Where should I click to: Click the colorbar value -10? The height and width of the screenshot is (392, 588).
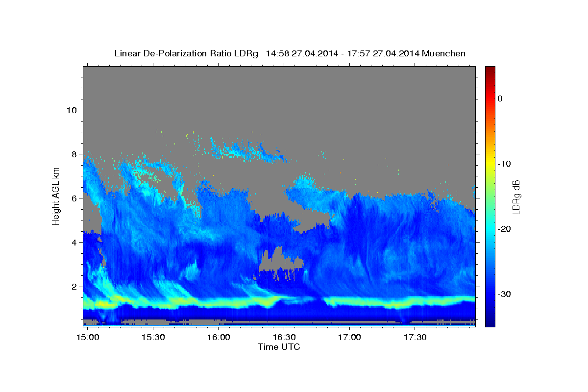point(505,164)
